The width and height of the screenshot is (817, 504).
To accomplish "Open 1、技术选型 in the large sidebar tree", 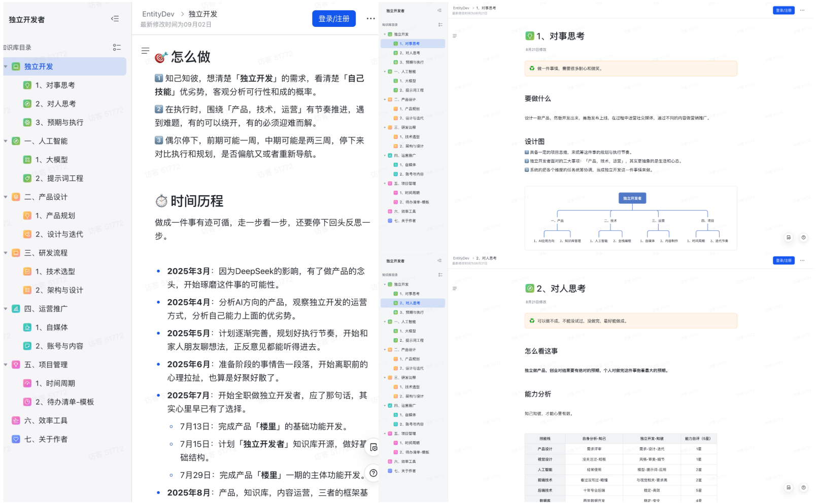I will 55,271.
